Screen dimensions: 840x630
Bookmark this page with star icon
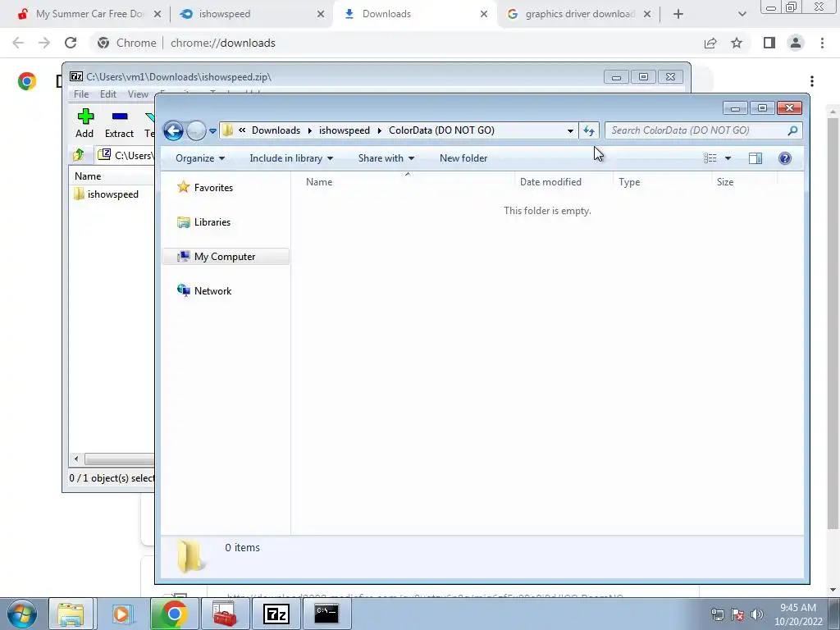coord(737,43)
